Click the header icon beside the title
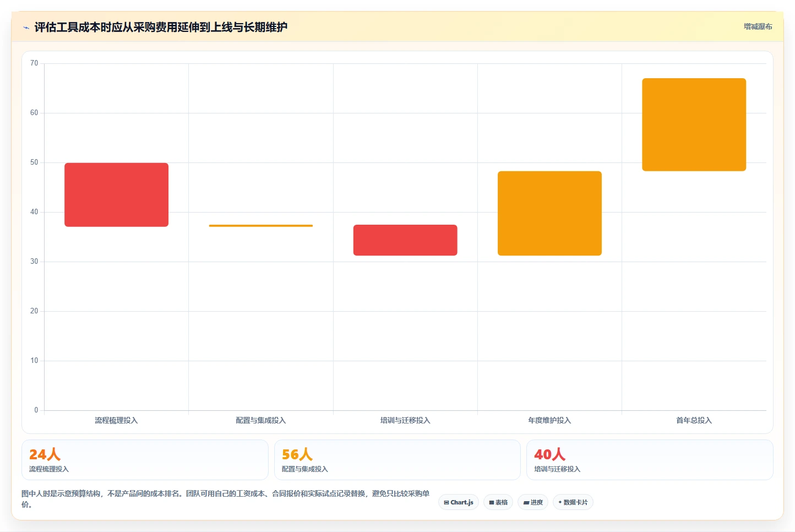The width and height of the screenshot is (795, 532). [26, 28]
